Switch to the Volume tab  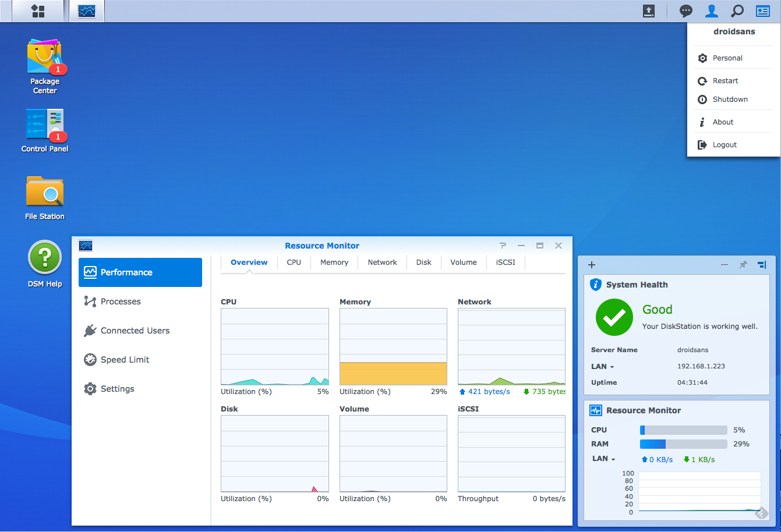(464, 263)
